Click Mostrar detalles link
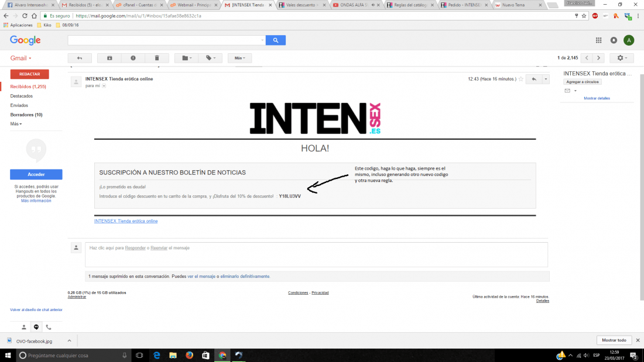This screenshot has height=362, width=644. (x=597, y=98)
